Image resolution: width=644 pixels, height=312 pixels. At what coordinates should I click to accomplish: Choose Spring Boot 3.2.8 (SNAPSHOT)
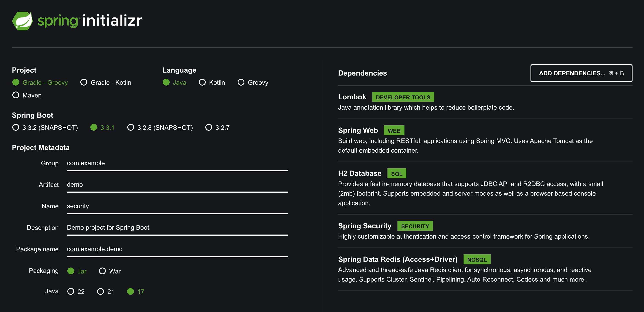131,127
